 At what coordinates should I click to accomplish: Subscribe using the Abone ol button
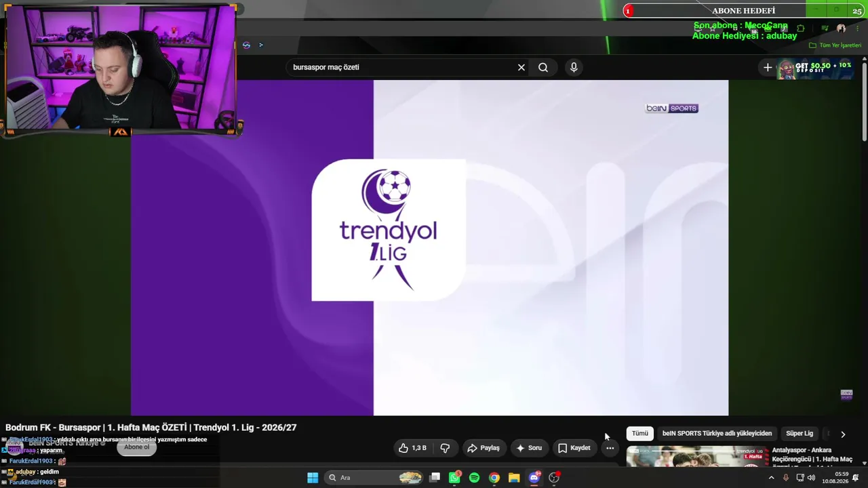(x=136, y=447)
